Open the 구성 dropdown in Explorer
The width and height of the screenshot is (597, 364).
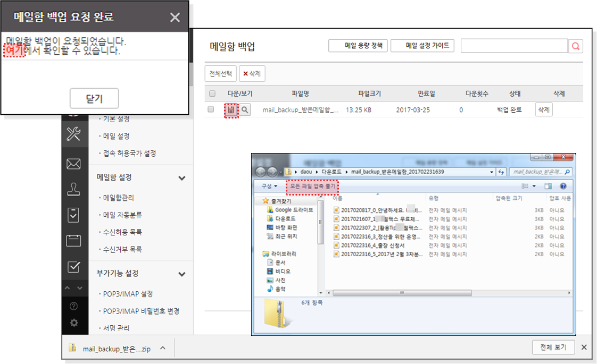coord(269,187)
